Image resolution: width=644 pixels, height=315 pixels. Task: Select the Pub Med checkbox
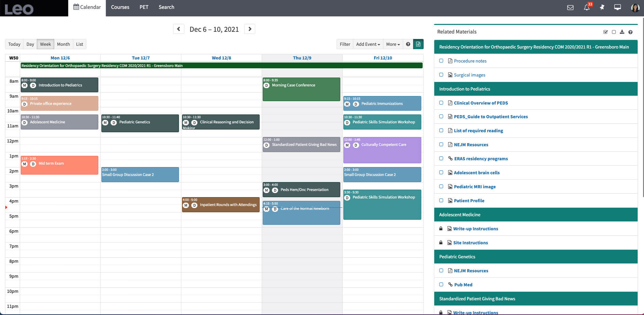click(x=441, y=285)
